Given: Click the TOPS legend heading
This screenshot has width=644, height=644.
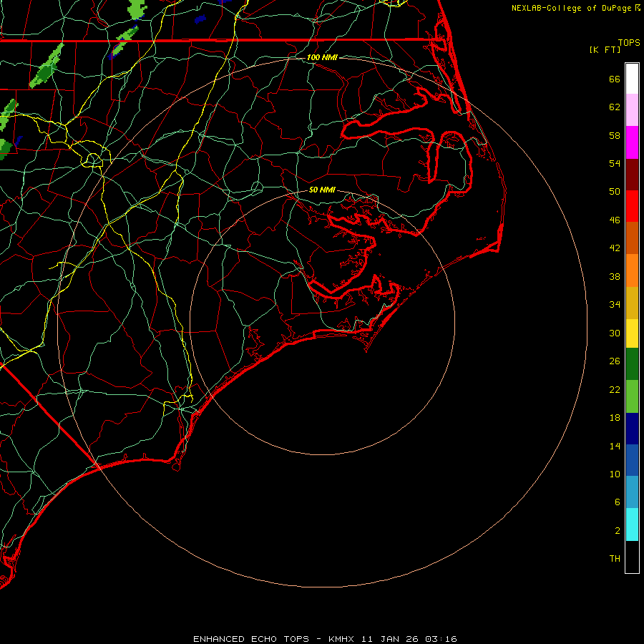Looking at the screenshot, I should point(629,42).
